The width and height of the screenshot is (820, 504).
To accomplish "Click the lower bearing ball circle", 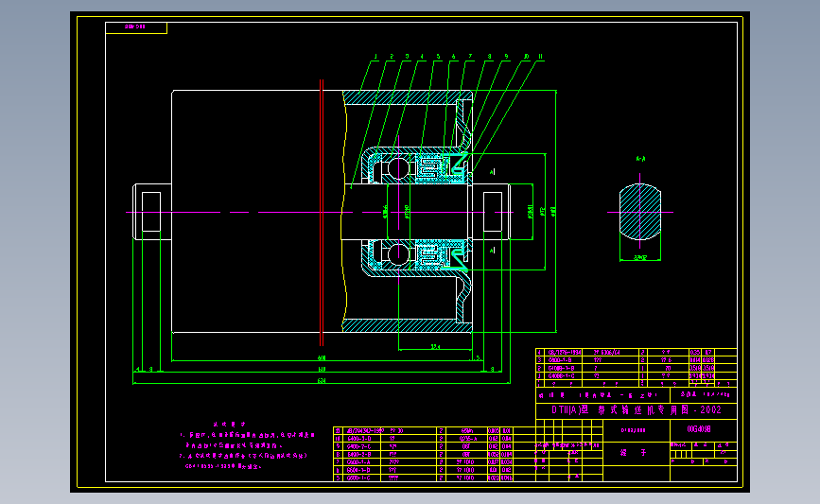I will click(398, 254).
